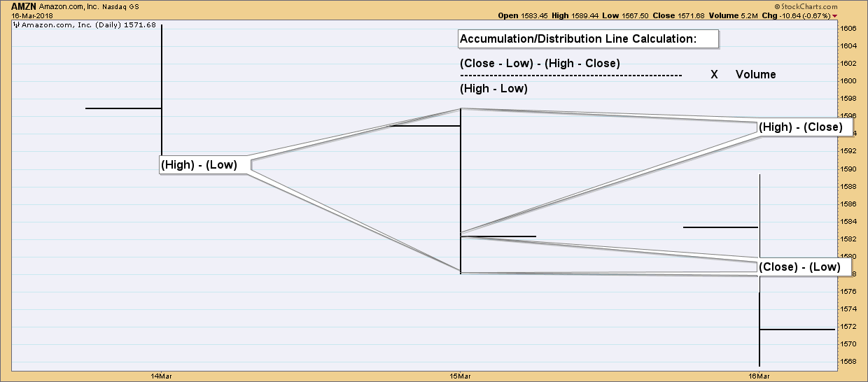This screenshot has height=382, width=868.
Task: Click the 16Mar date axis label
Action: coord(759,376)
